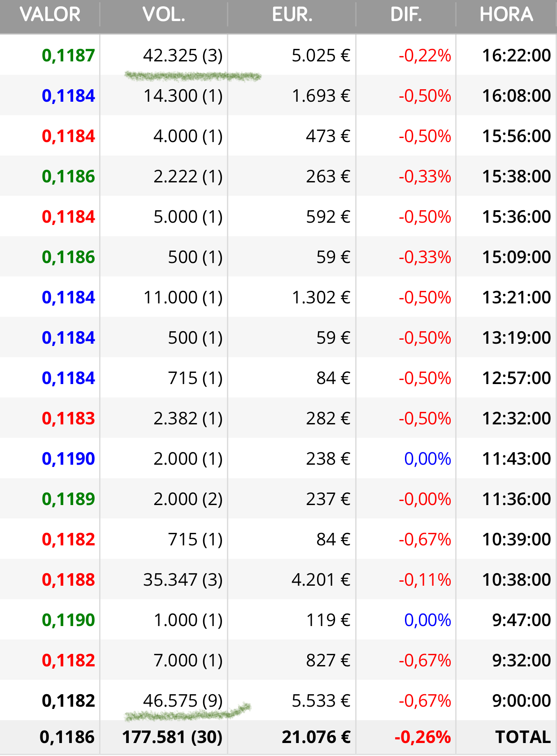557x756 pixels.
Task: Sort by the VOL. column header
Action: tap(164, 14)
